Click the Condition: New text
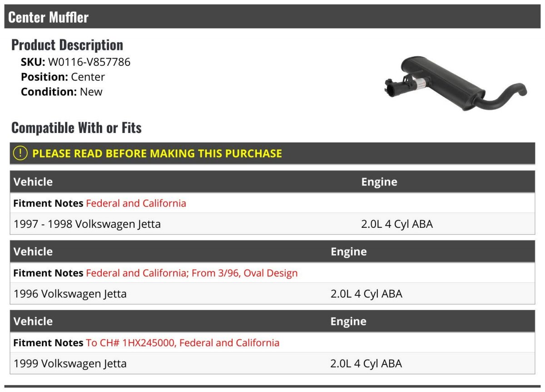 click(62, 92)
